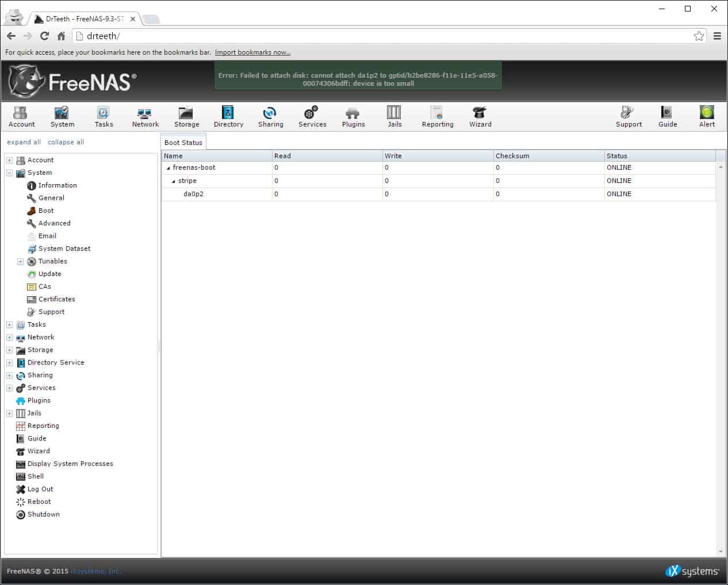
Task: Click the Status column header
Action: click(660, 156)
